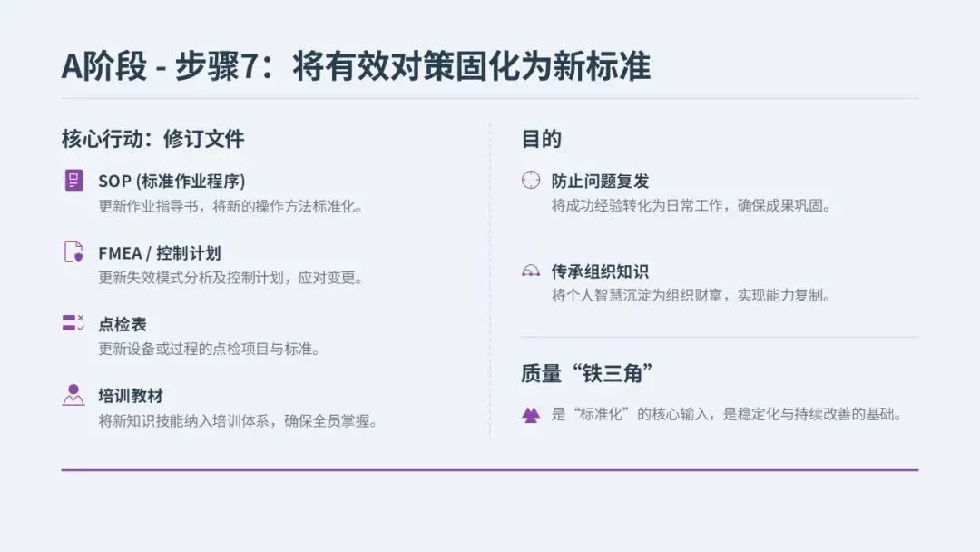The height and width of the screenshot is (552, 980).
Task: Click the 培训教材 item title
Action: (131, 396)
